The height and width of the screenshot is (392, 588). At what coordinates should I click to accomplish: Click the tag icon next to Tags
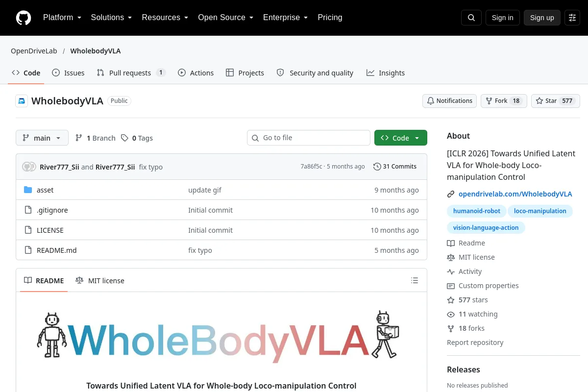click(x=125, y=138)
